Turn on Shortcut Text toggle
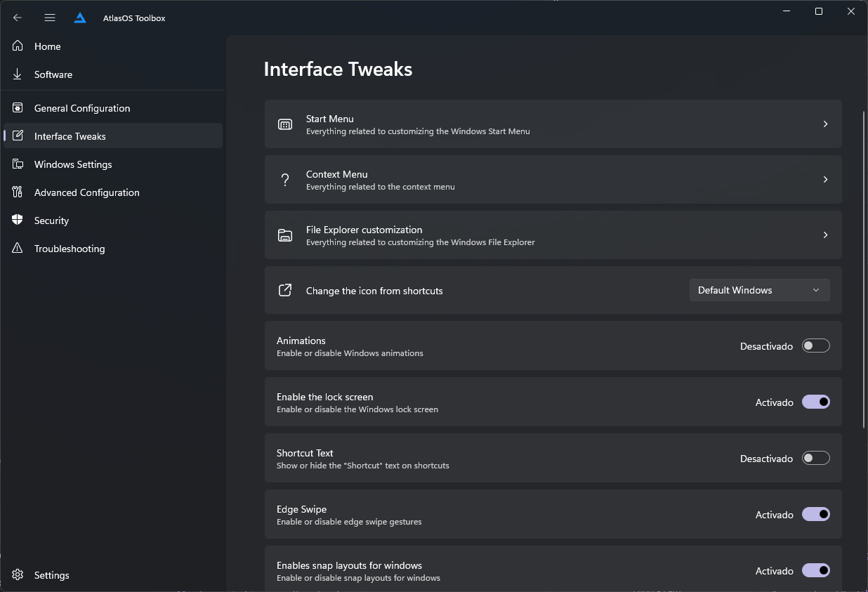This screenshot has height=592, width=868. 815,459
